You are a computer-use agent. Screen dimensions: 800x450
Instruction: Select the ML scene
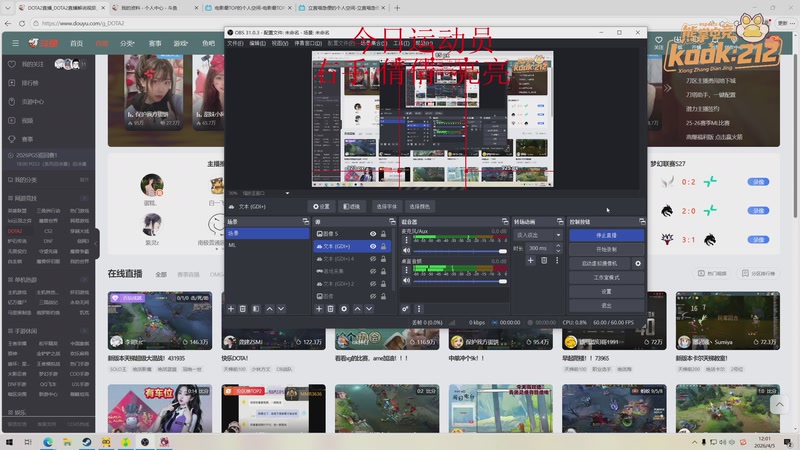pyautogui.click(x=267, y=245)
